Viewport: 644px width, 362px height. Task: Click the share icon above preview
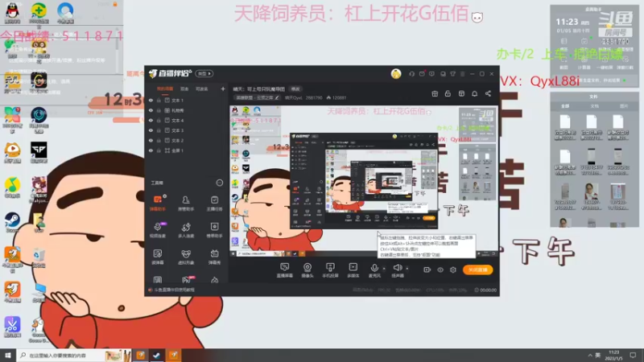[x=488, y=93]
